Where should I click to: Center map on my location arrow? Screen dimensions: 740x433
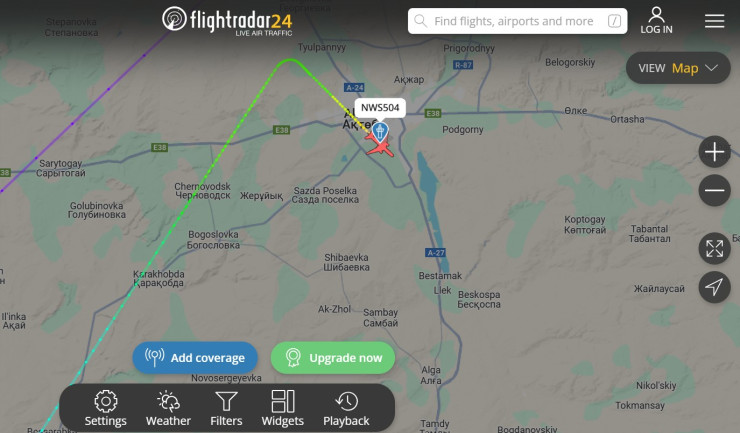click(x=715, y=287)
